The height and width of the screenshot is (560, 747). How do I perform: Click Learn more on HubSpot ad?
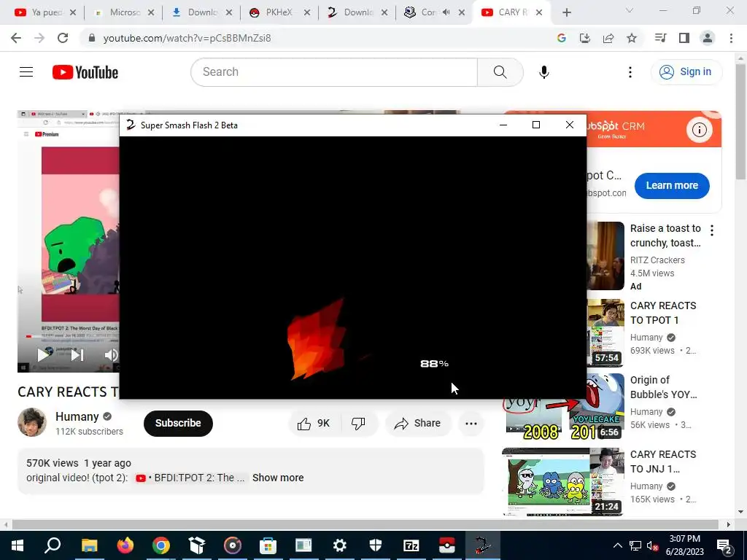(672, 186)
